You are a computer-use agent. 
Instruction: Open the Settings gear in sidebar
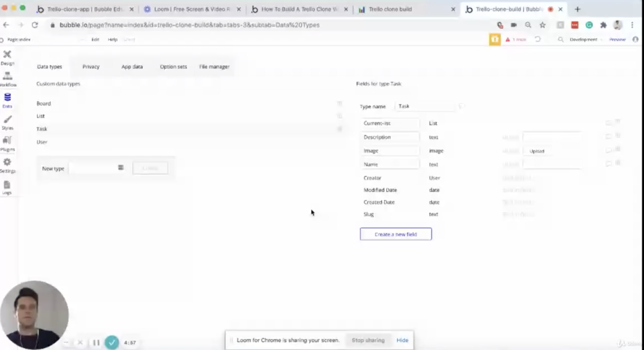tap(7, 165)
